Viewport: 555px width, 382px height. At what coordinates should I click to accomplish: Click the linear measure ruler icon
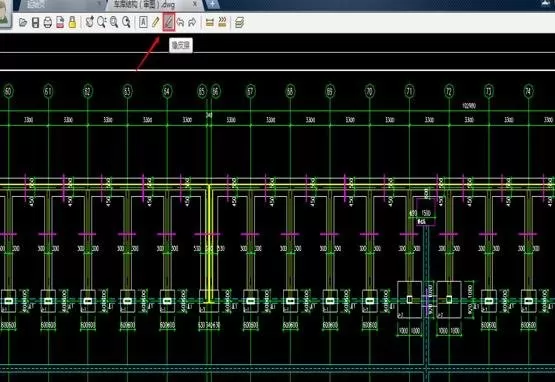tap(210, 22)
